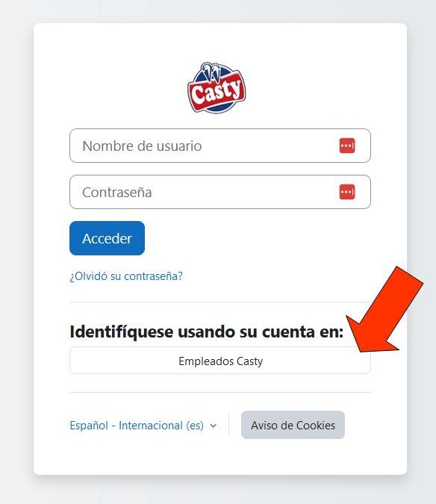Select the (es) language code label
436x504 pixels.
tap(195, 426)
